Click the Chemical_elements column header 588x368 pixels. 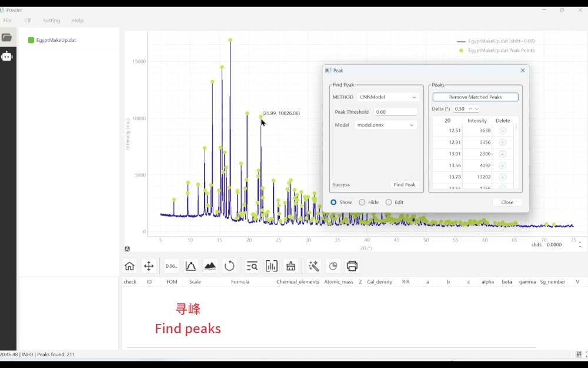298,281
